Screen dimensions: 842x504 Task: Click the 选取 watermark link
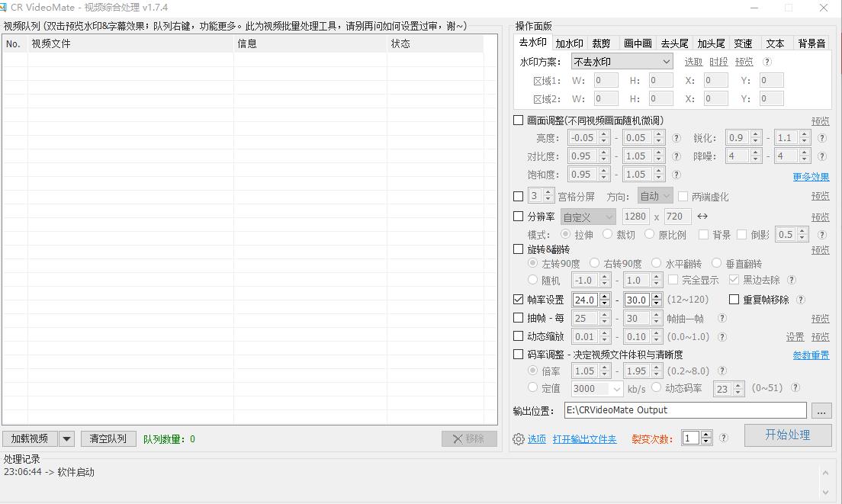[x=693, y=62]
